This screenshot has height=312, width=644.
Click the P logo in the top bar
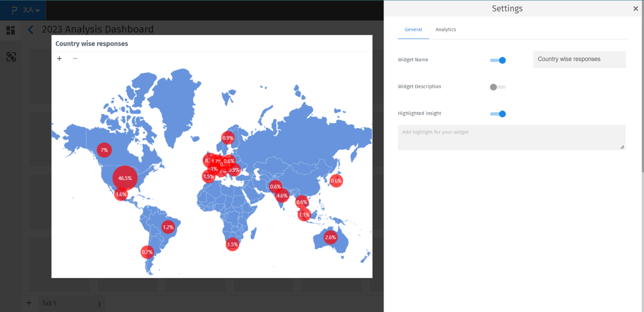(x=14, y=10)
